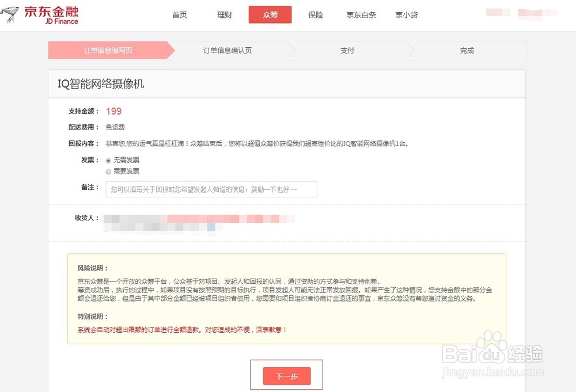Select the 无需发票 radio option

point(108,161)
